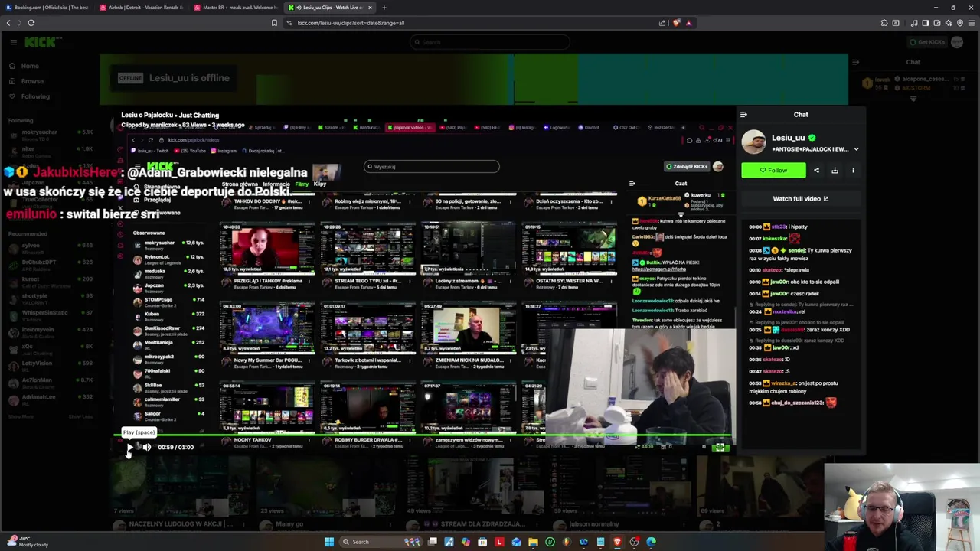
Task: Open a new browser tab
Action: click(384, 8)
